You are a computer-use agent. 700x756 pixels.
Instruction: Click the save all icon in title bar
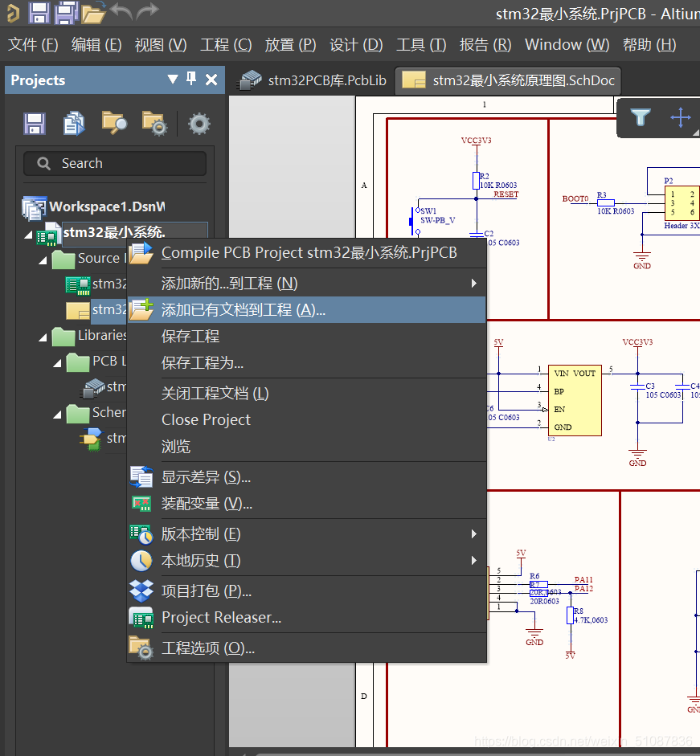coord(66,12)
